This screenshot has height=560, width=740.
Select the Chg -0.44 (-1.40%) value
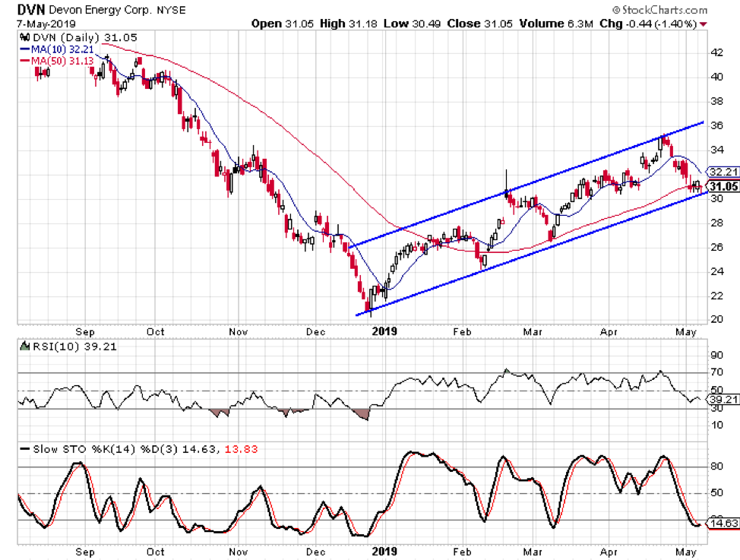pos(648,24)
